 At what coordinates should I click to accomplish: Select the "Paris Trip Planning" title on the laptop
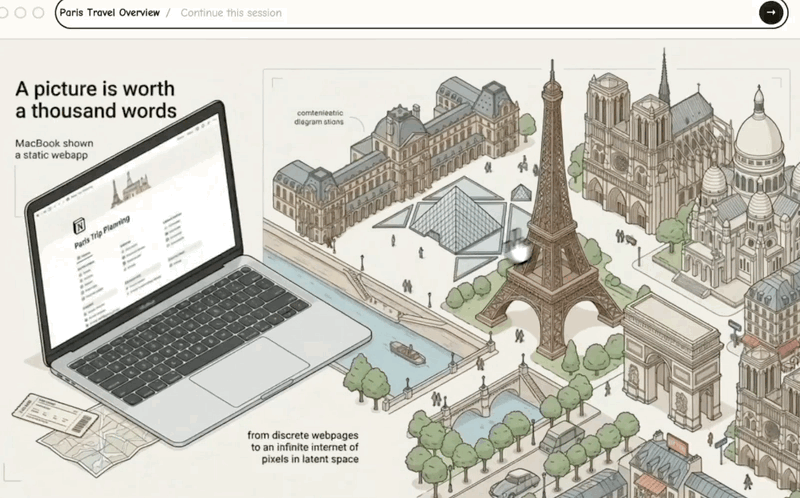click(x=102, y=231)
